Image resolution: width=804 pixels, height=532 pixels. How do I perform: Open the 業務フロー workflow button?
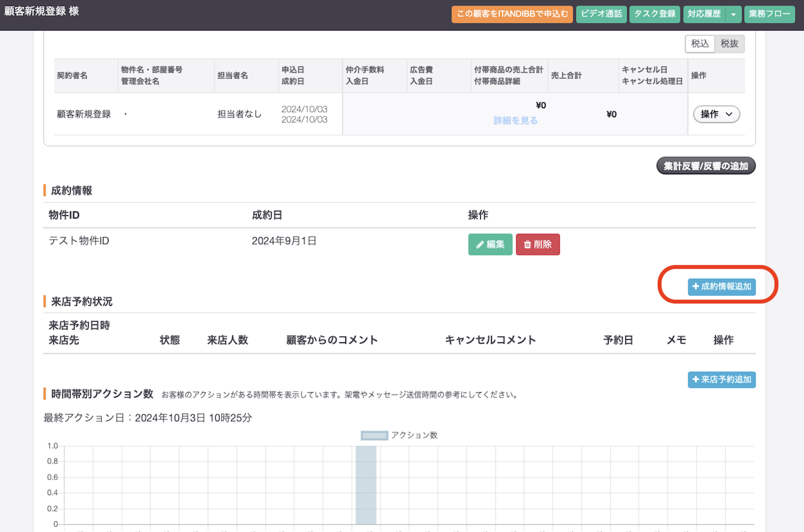[x=769, y=14]
